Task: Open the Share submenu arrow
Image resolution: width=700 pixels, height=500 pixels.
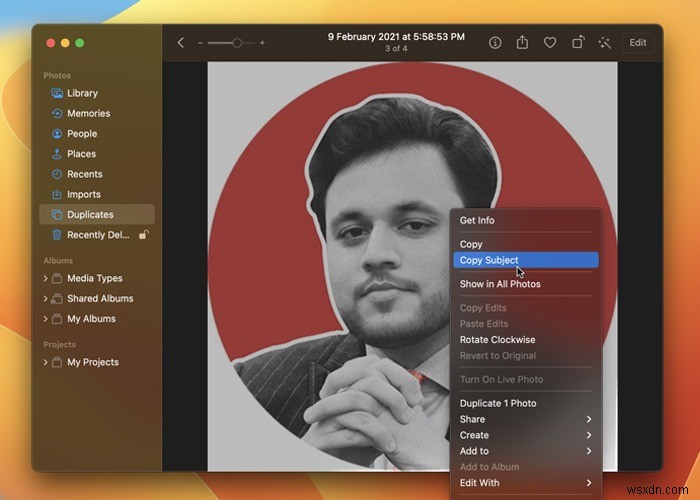Action: click(589, 419)
